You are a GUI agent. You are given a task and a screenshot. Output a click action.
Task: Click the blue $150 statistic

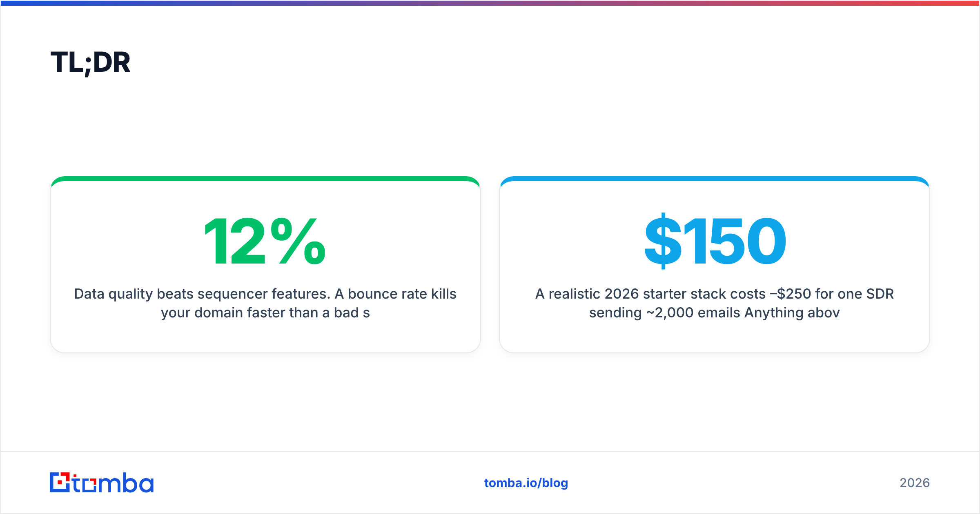click(x=715, y=241)
